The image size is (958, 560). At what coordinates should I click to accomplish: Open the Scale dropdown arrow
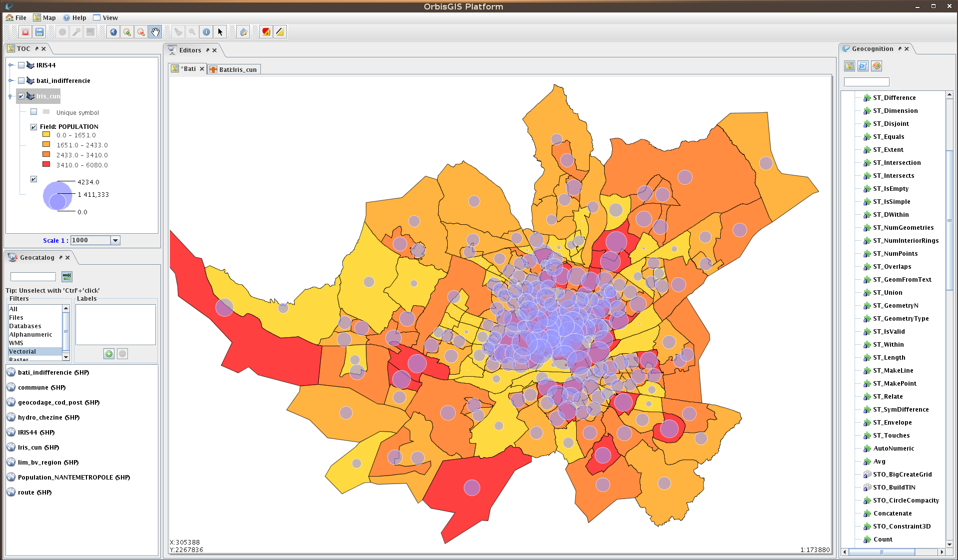(x=115, y=240)
